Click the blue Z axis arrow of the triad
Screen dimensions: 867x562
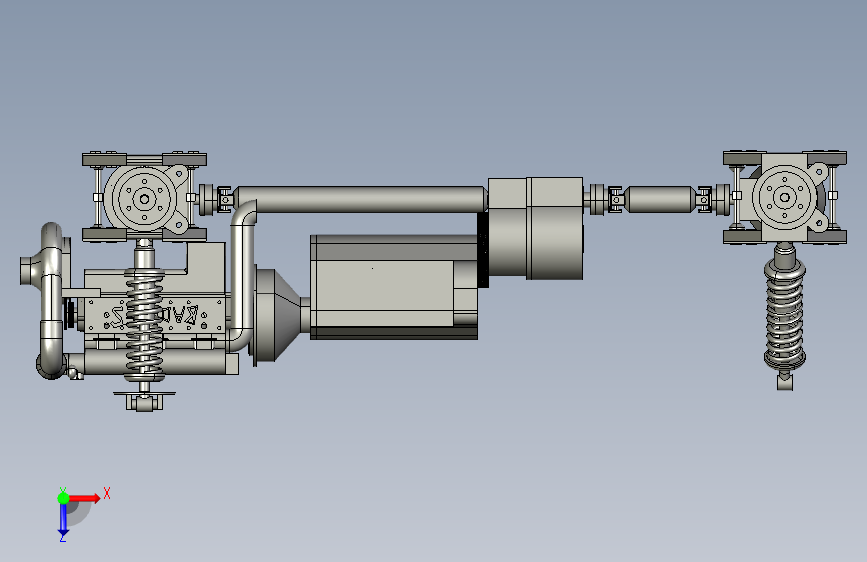63,519
